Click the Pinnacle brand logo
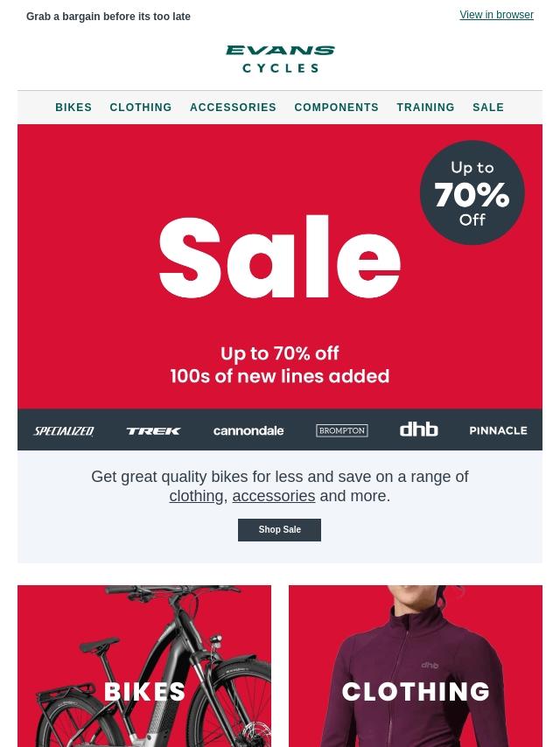 tap(498, 430)
